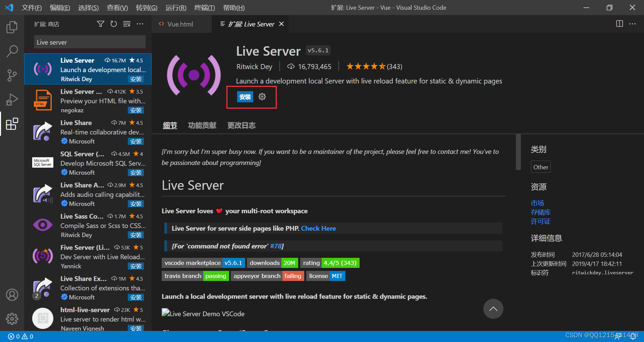Click the appveyor branch failing badge
Viewport: 644px width, 342px height.
click(267, 276)
